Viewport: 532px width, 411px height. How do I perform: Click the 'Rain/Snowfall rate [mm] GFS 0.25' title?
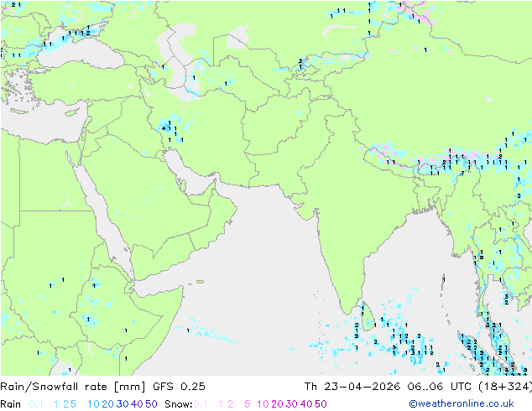pyautogui.click(x=102, y=387)
